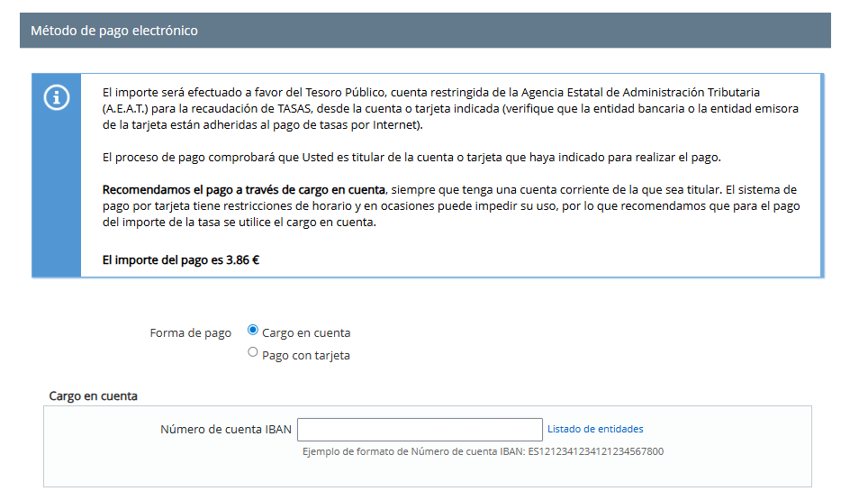This screenshot has width=868, height=500.
Task: Click the Ejemplo de formato hint text
Action: click(414, 451)
